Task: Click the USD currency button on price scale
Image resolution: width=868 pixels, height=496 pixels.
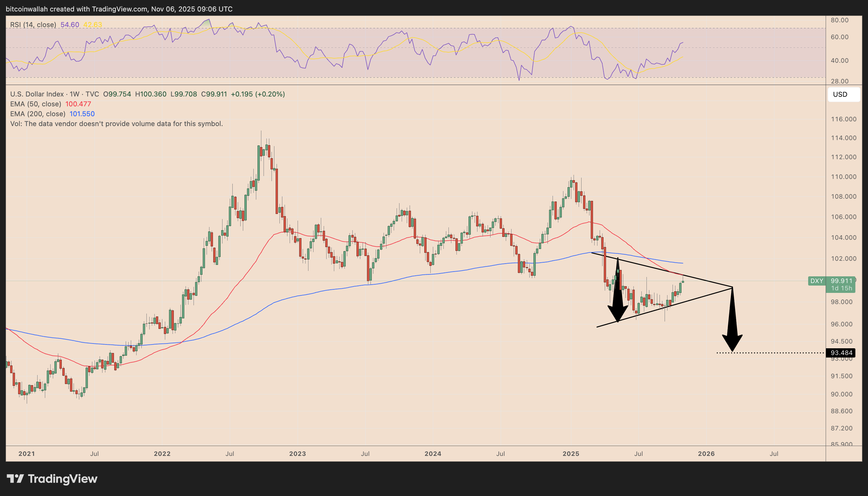Action: (x=843, y=94)
